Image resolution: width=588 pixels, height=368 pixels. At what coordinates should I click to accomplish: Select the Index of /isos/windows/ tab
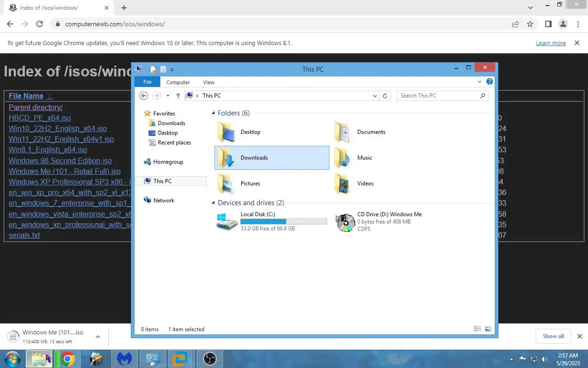point(60,8)
